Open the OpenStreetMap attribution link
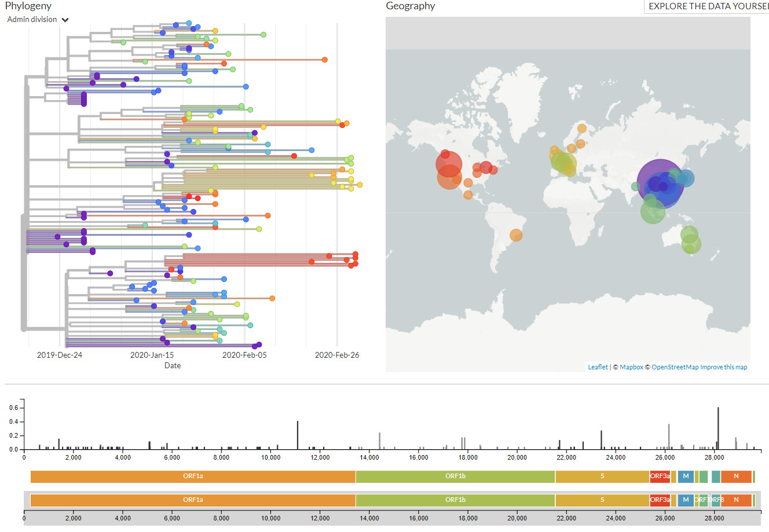The image size is (769, 532). point(675,367)
